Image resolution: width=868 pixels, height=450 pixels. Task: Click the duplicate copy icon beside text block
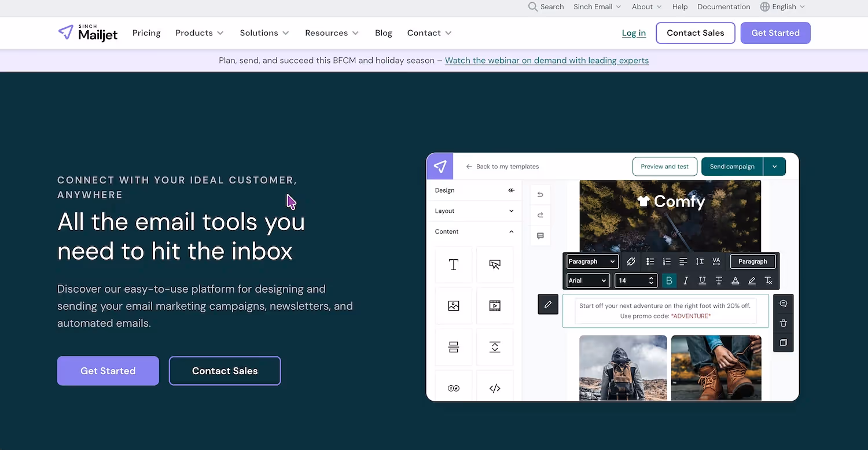pyautogui.click(x=784, y=342)
